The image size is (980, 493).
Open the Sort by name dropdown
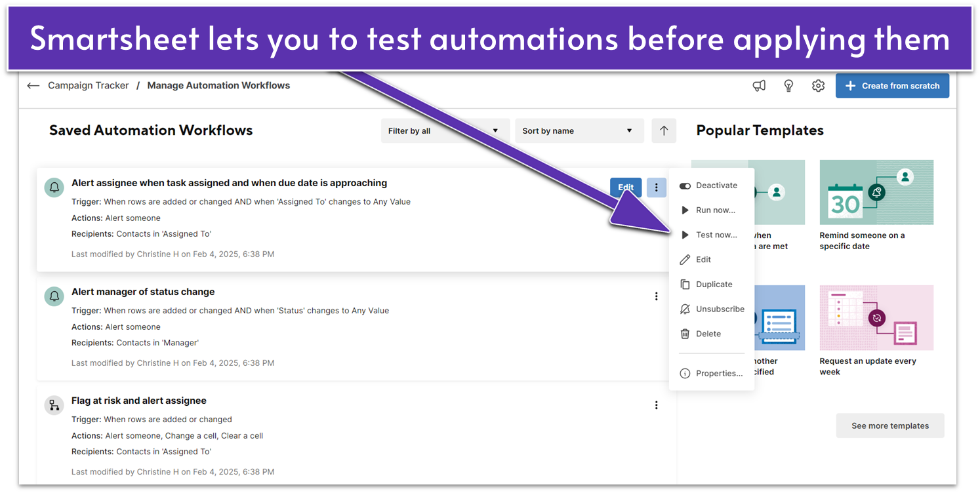[x=579, y=130]
